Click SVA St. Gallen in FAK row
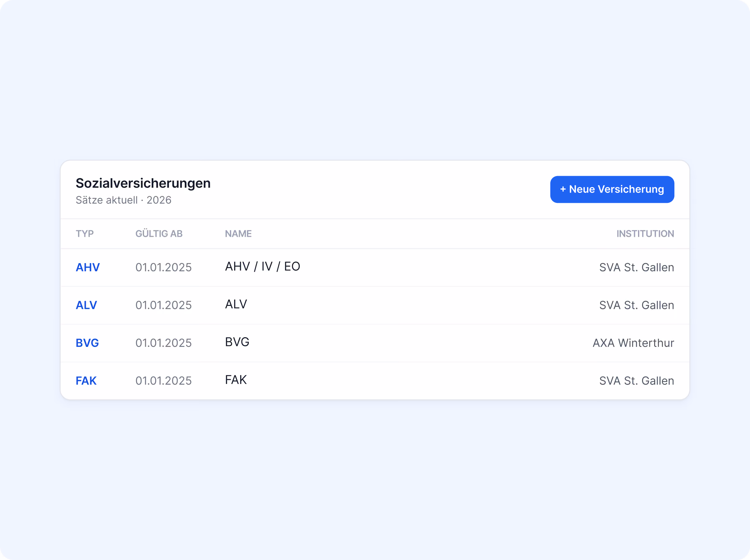Viewport: 750px width, 560px height. (637, 381)
